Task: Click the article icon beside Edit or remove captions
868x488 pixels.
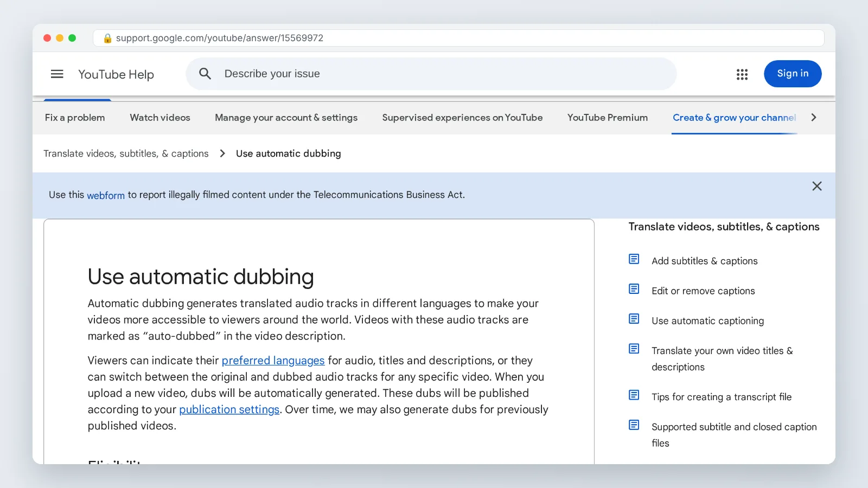Action: tap(634, 289)
